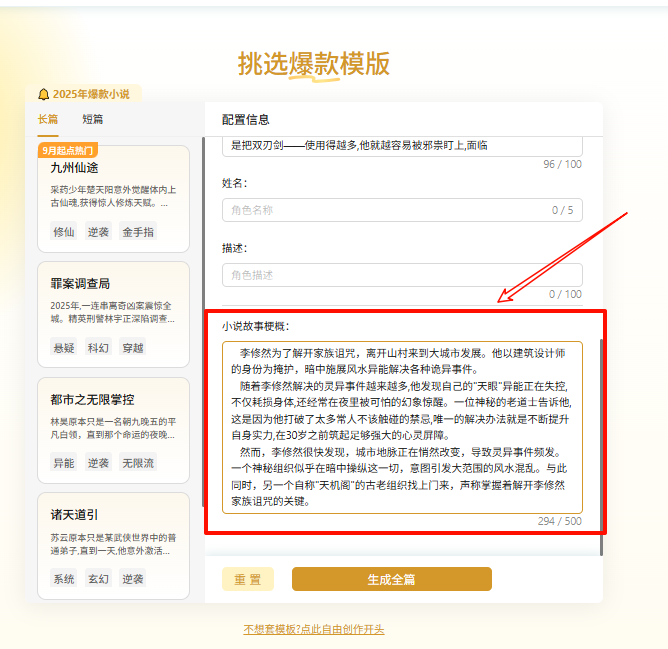Viewport: 668px width, 649px height.
Task: Click the 配置信息 panel vertical scrollbar
Action: (601, 447)
